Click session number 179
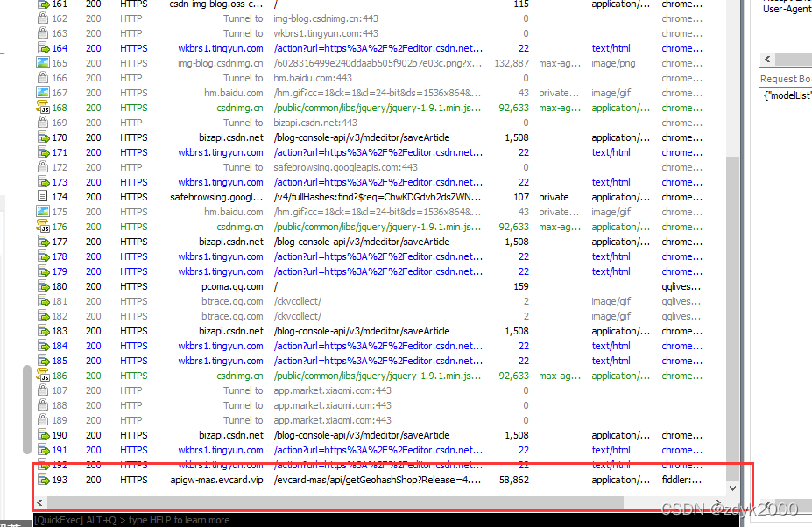Viewport: 812px width, 527px height. pos(60,271)
